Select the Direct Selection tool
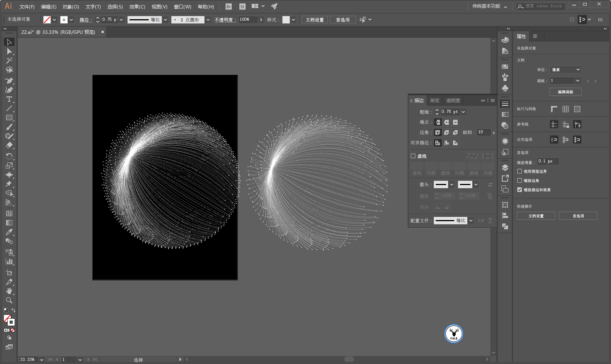 click(9, 51)
